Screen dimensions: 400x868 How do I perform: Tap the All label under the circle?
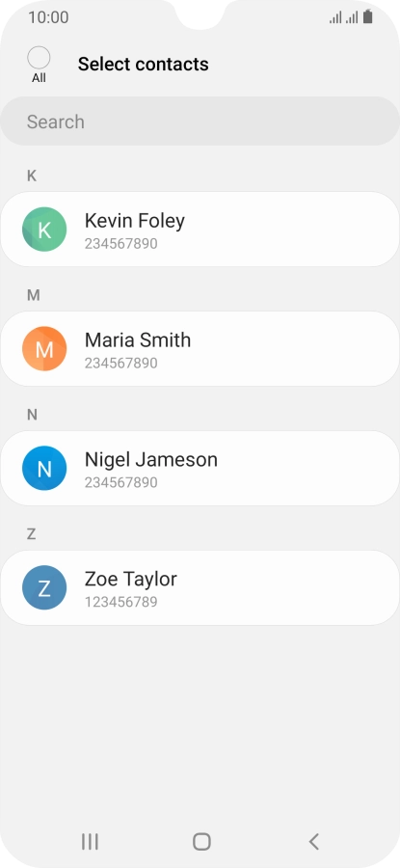[39, 78]
